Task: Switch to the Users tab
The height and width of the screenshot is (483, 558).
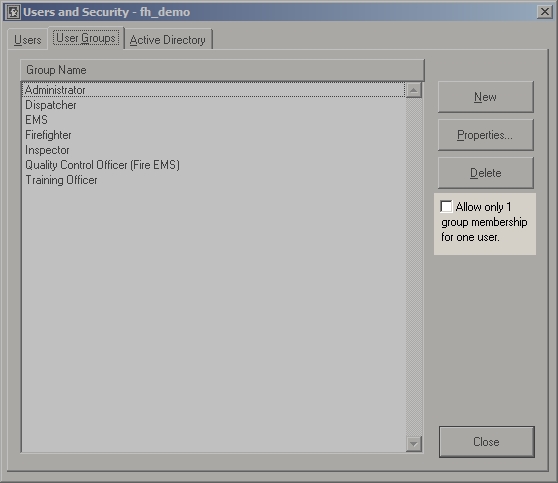Action: point(28,40)
